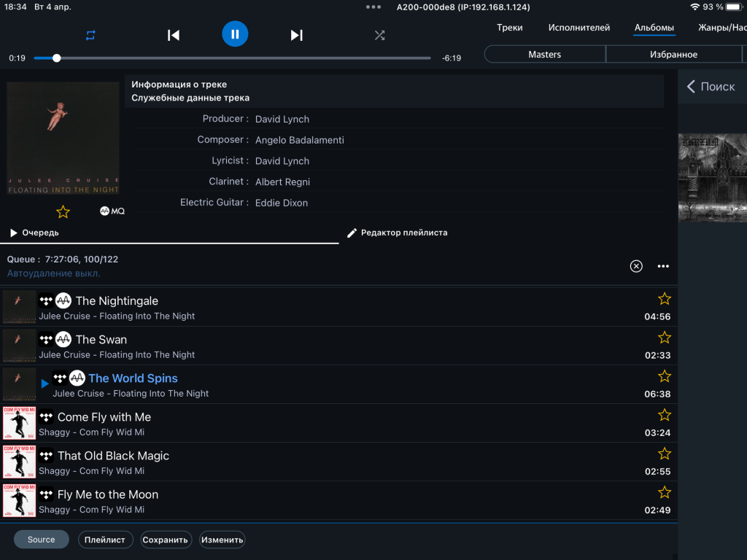Tap Tidal icon on The World Spins row
The width and height of the screenshot is (747, 560).
coord(60,378)
